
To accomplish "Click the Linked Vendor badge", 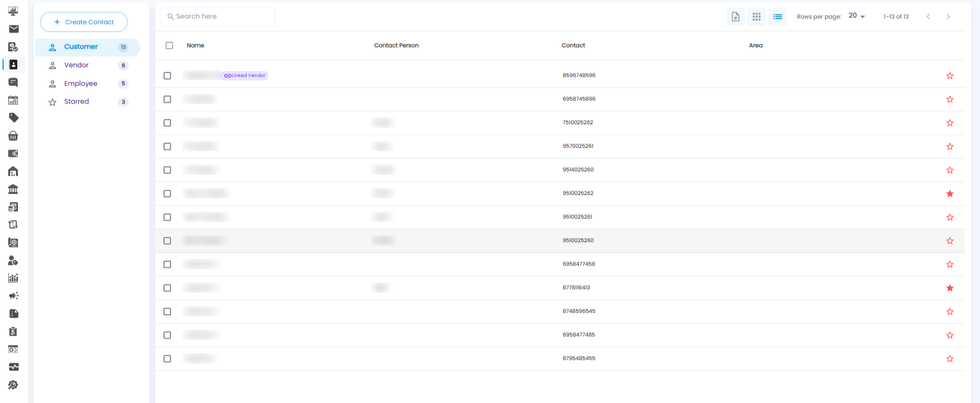I will pos(244,75).
